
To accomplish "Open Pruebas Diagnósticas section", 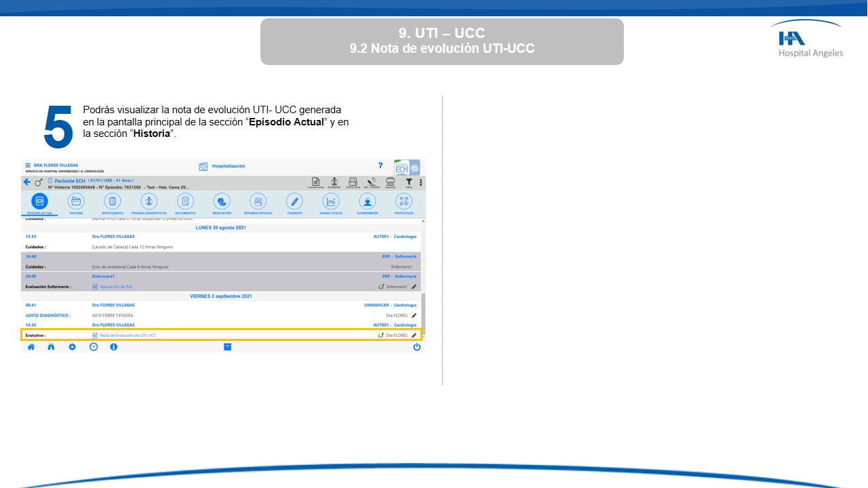I will (x=149, y=201).
